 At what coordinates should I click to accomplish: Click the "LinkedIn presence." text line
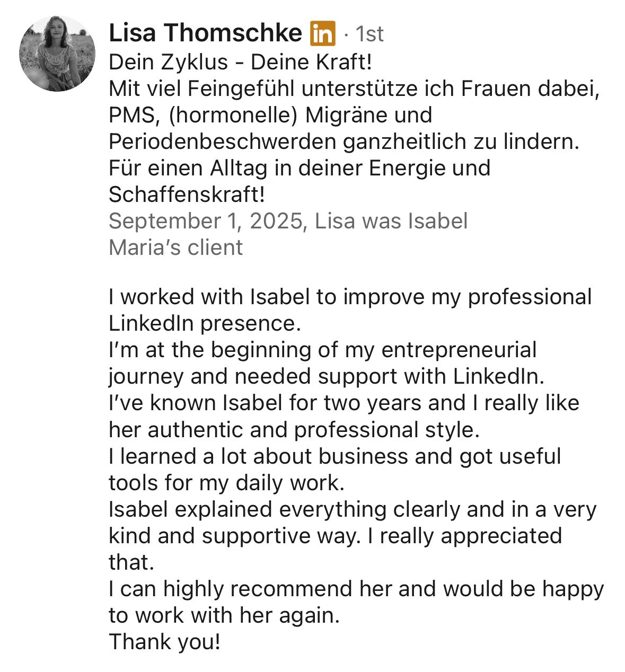tap(205, 323)
